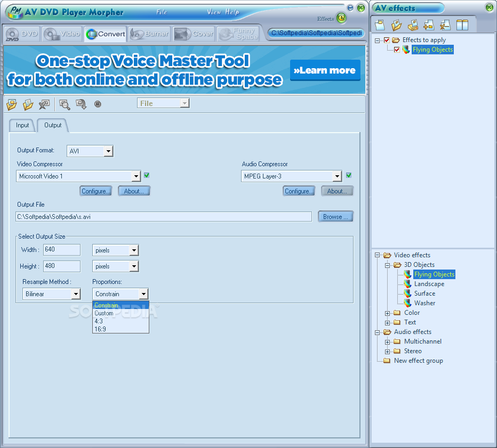
Task: Click the open effects preset icon
Action: tap(396, 25)
